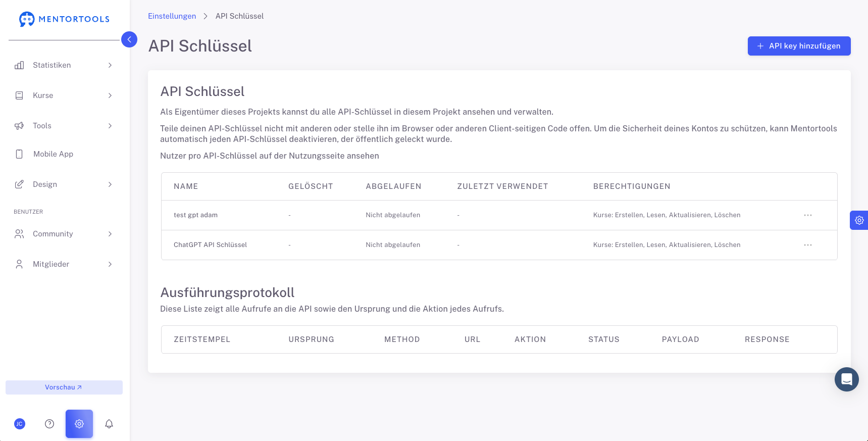Expand the Kurse menu
Viewport: 868px width, 441px height.
[x=64, y=95]
